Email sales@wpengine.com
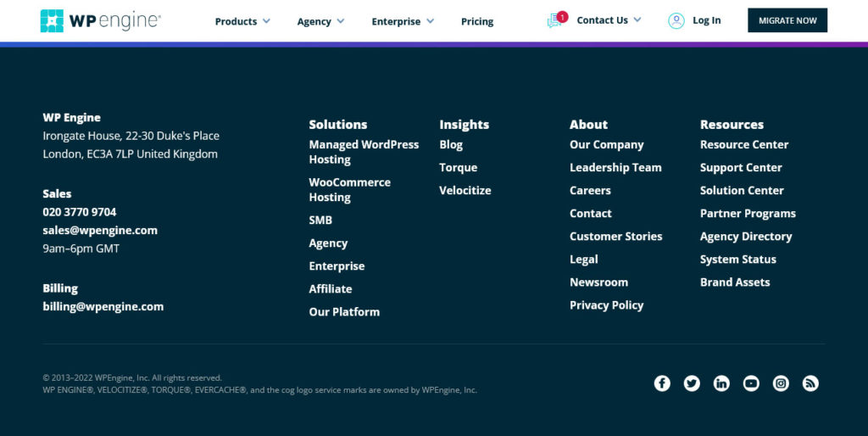The height and width of the screenshot is (436, 868). coord(100,231)
